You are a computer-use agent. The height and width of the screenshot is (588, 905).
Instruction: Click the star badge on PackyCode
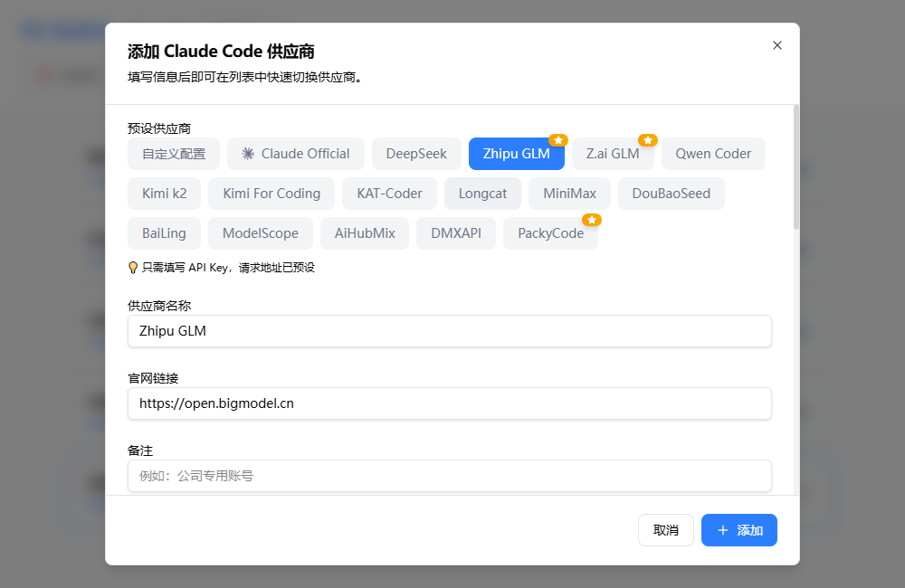592,220
